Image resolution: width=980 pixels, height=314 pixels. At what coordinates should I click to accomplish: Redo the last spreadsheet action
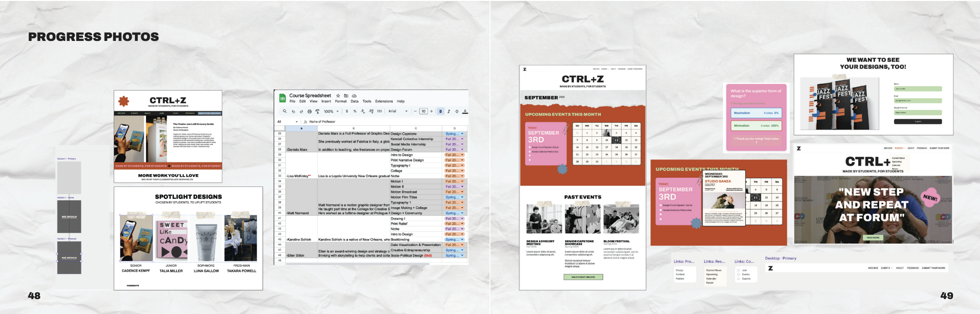coord(301,111)
